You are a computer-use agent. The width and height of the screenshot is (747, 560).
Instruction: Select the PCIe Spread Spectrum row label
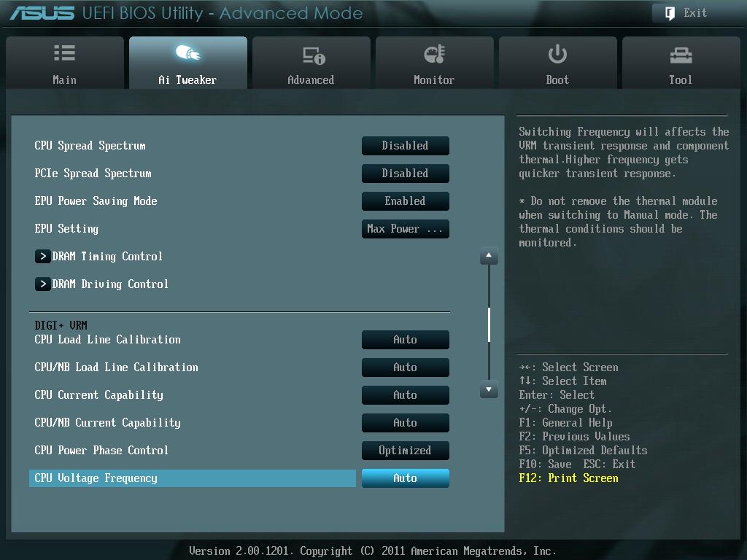[x=93, y=174]
